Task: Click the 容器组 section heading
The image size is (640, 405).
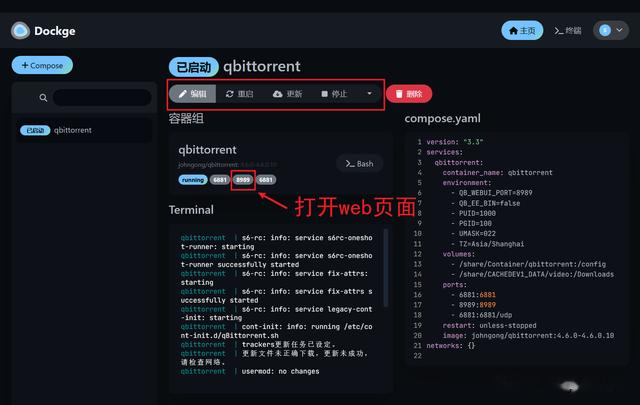Action: (186, 119)
